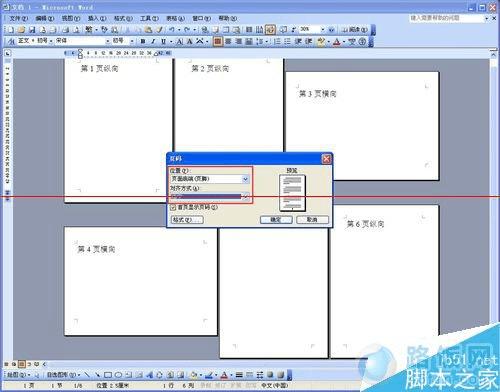Click the preview thumbnail in the dialog

pos(292,193)
